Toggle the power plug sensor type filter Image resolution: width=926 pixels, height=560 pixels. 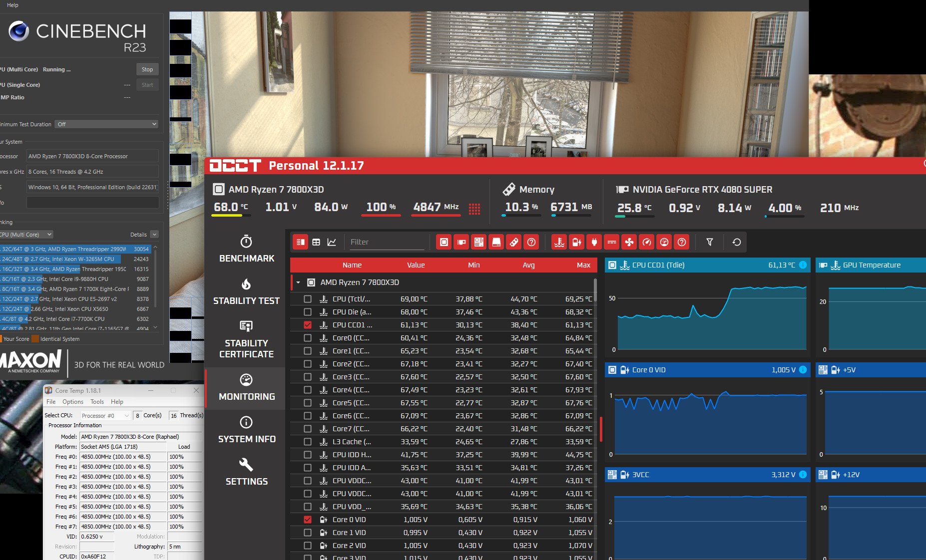click(x=594, y=242)
